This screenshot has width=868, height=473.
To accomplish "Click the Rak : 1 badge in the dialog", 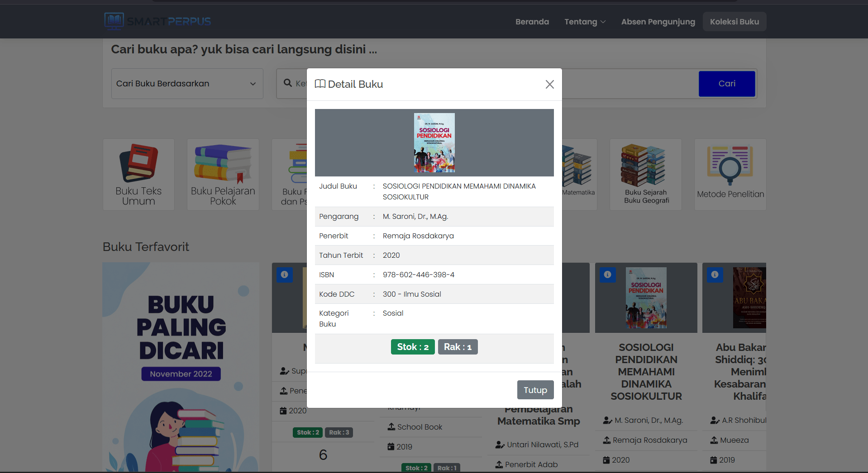I will pyautogui.click(x=458, y=347).
